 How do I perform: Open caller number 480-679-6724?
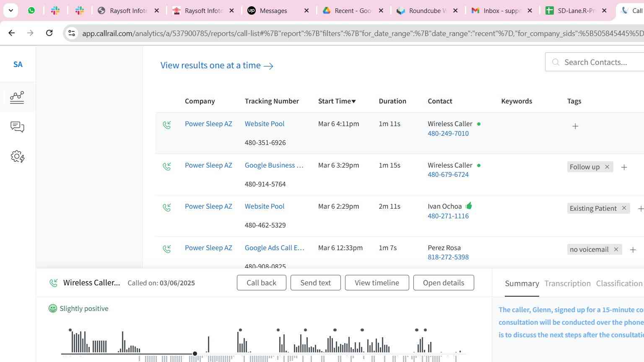click(448, 174)
